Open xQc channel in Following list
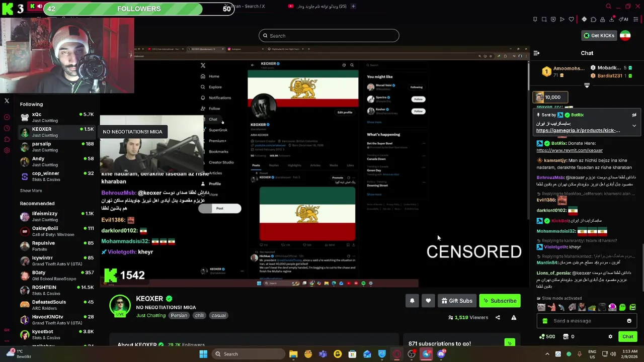Image resolution: width=644 pixels, height=362 pixels. point(56,117)
